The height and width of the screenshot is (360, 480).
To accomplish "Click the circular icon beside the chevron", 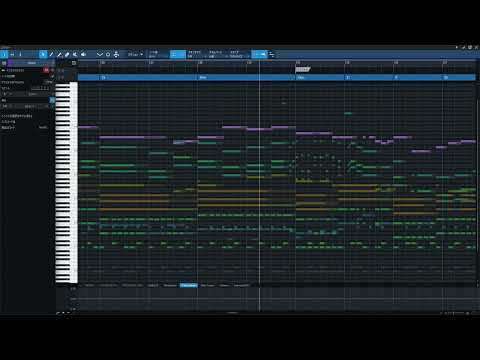I will click(108, 54).
